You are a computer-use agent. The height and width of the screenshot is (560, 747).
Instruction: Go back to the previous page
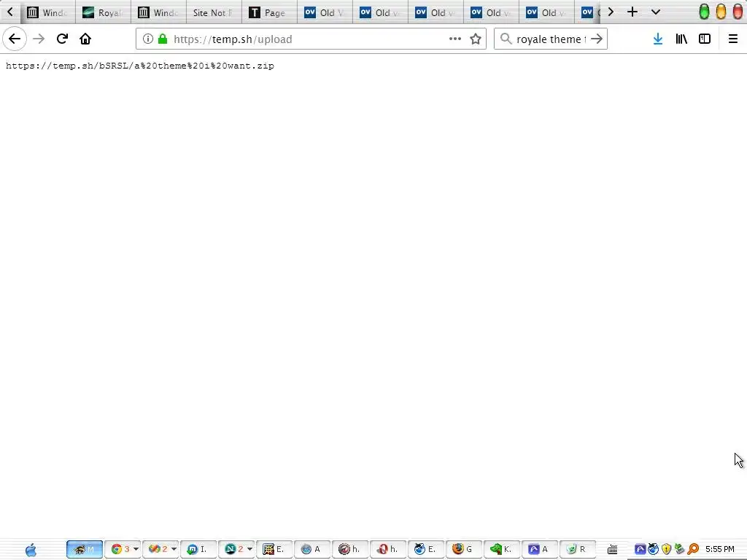point(15,39)
